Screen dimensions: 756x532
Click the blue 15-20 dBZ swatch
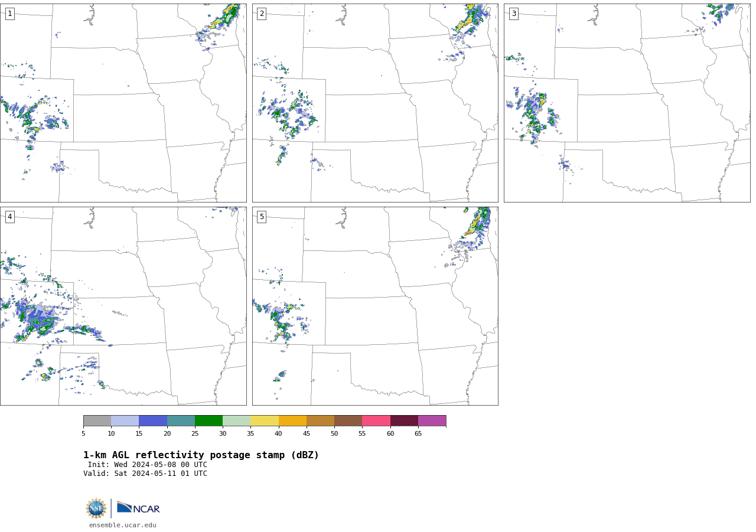coord(153,421)
